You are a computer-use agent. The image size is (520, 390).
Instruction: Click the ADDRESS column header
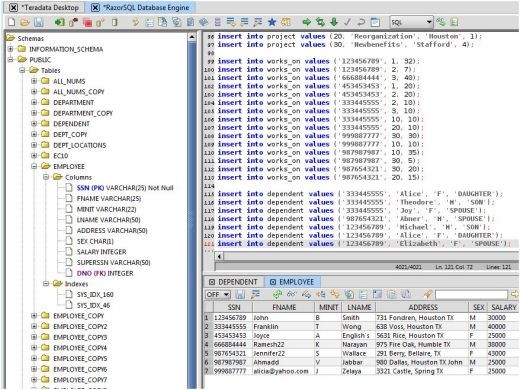coord(422,307)
